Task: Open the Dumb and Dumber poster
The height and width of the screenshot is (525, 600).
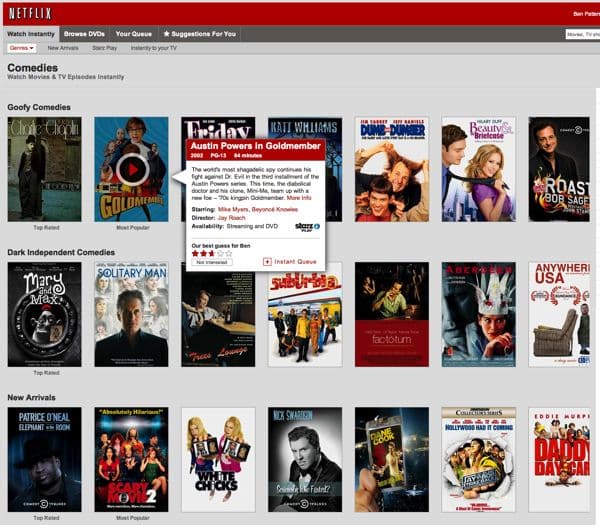Action: (392, 169)
